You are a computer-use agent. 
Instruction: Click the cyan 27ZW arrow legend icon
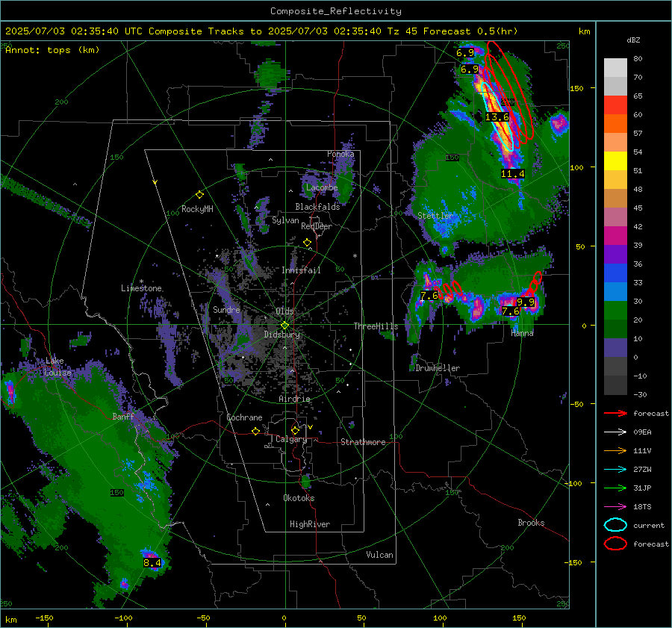tap(615, 470)
